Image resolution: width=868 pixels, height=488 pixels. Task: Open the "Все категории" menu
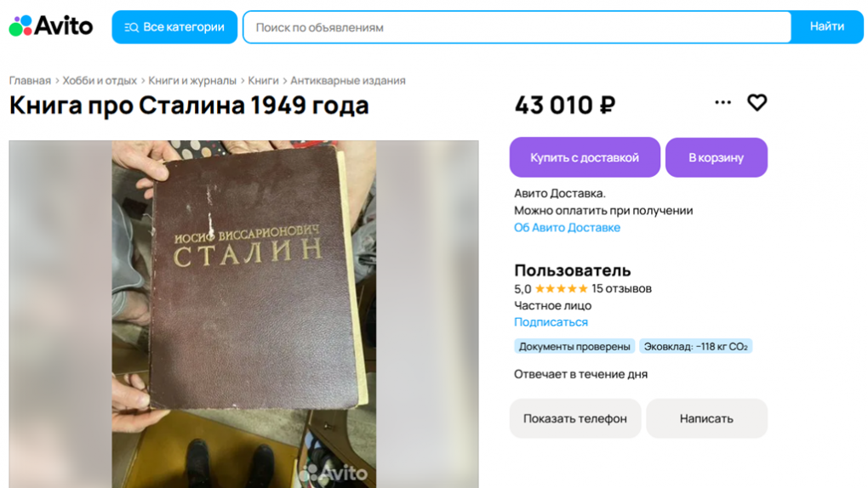pos(174,27)
